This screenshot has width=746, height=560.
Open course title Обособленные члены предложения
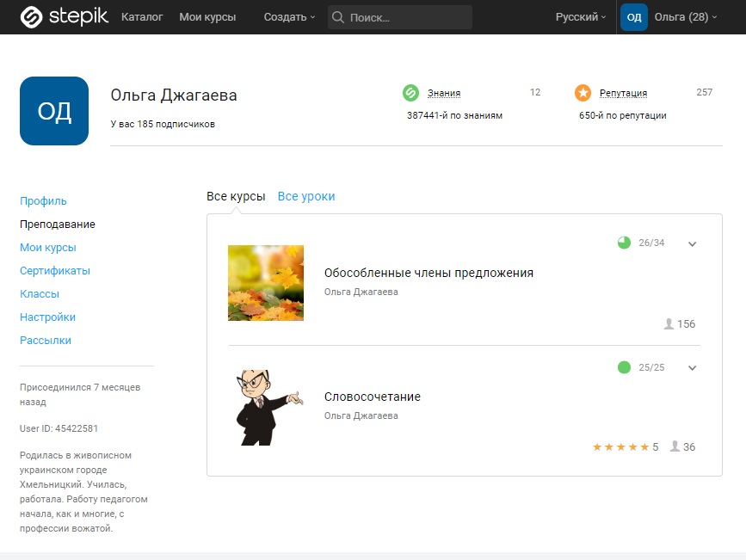point(428,273)
